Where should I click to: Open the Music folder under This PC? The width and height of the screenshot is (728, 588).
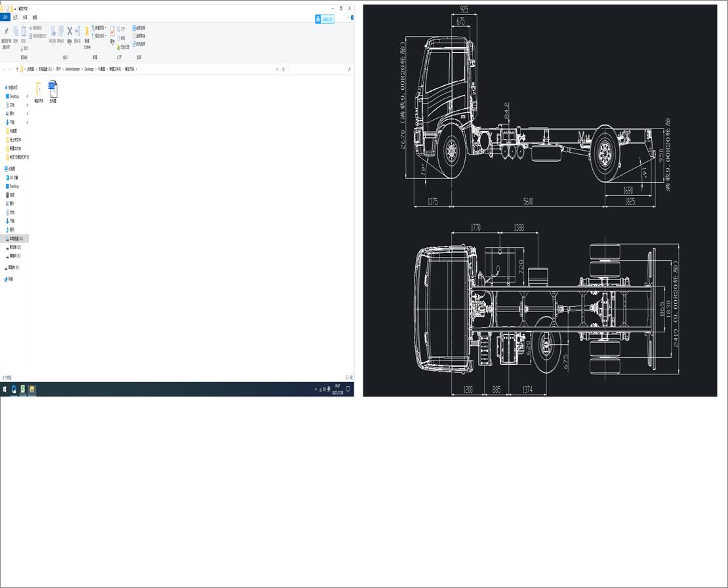[12, 229]
